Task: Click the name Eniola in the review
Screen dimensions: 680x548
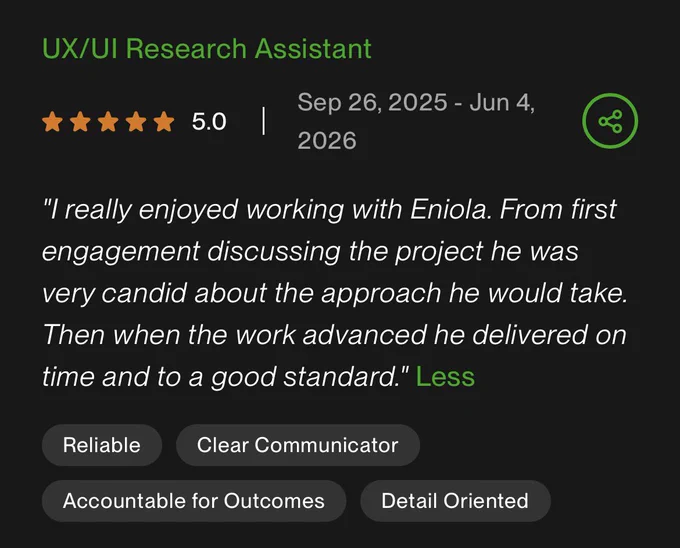Action: (448, 209)
